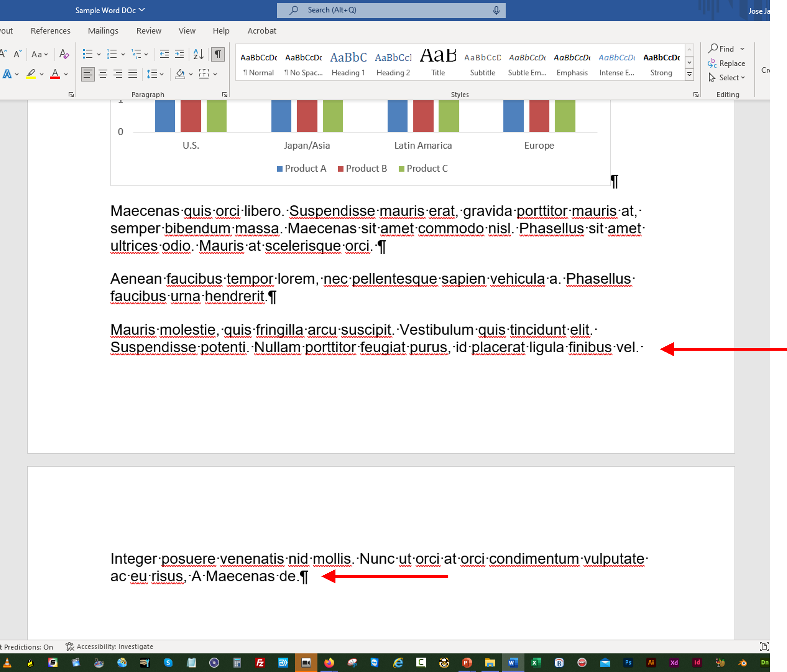Click the Find button
This screenshot has height=672, width=787.
coord(721,49)
